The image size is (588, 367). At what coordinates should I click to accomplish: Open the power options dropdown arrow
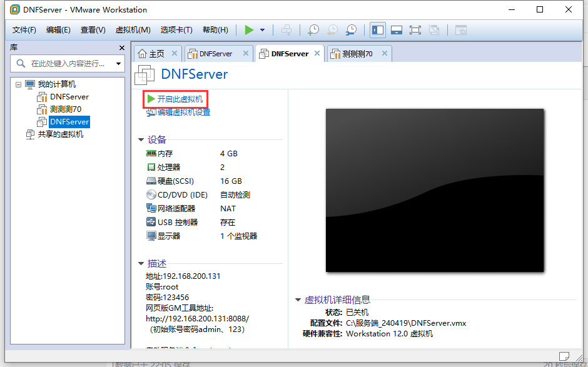tap(261, 29)
